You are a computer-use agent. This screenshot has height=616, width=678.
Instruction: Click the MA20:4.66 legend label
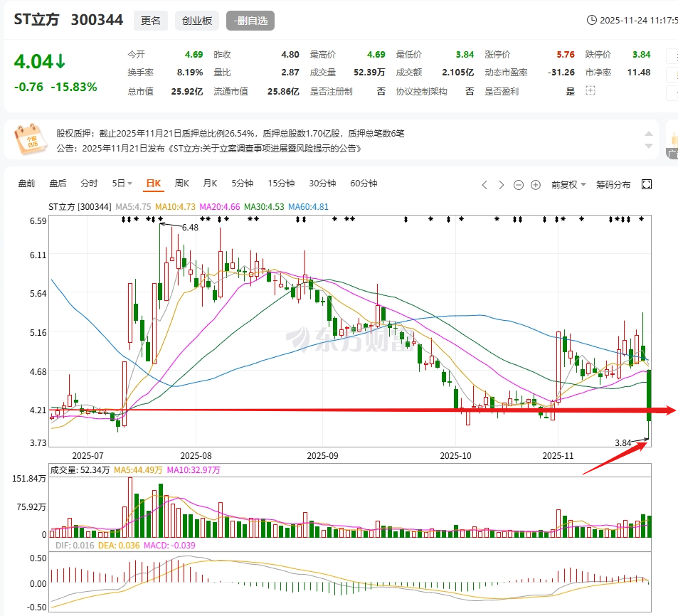point(220,206)
